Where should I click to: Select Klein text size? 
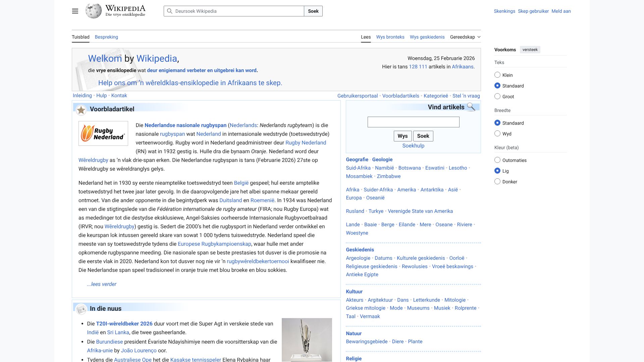[x=497, y=75]
